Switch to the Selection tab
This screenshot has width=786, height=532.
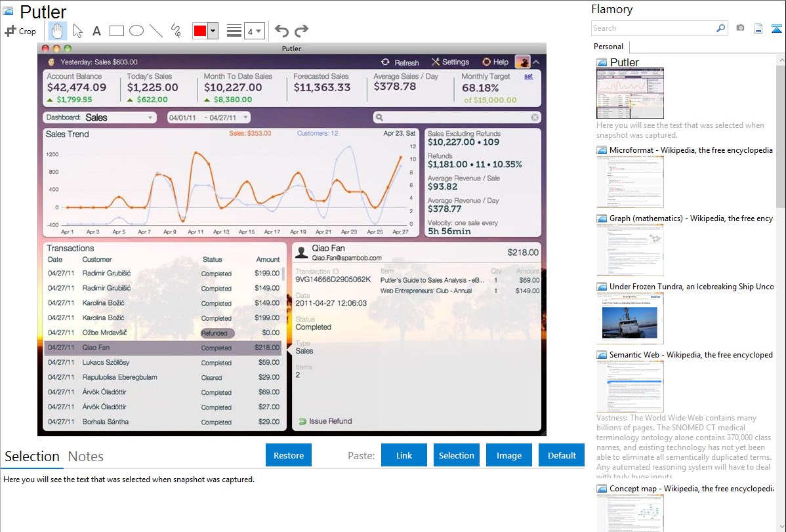pyautogui.click(x=32, y=457)
